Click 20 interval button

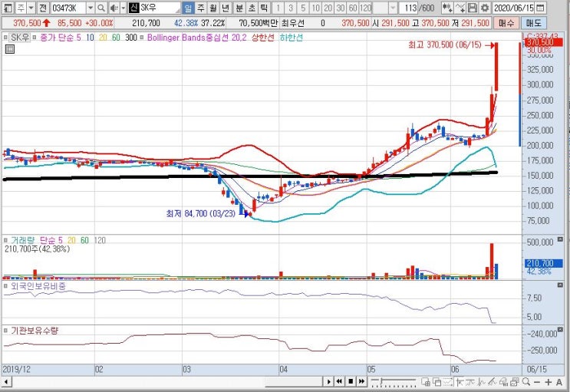coord(328,8)
